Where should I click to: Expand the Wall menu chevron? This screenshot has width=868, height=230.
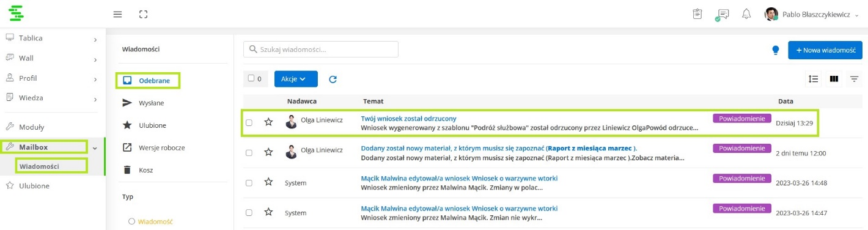point(95,60)
